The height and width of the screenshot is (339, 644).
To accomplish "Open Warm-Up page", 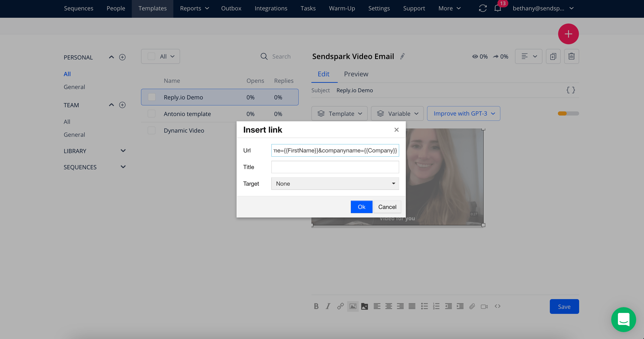I will point(342,8).
